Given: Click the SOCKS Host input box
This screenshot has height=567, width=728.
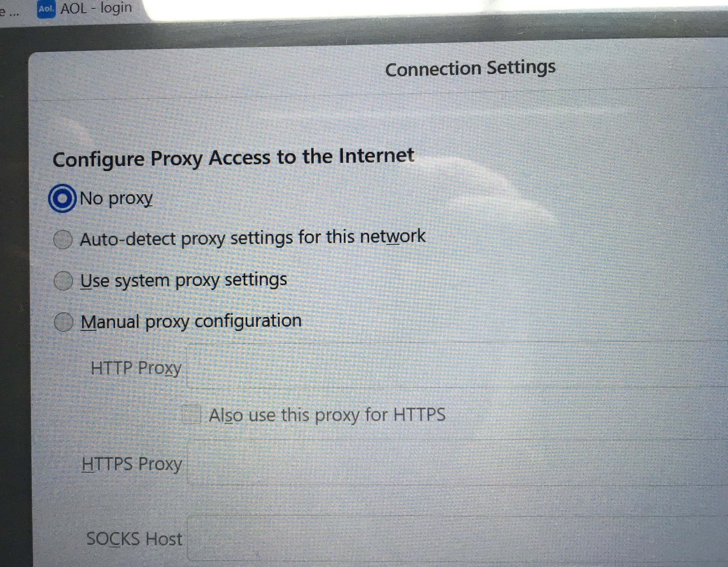Looking at the screenshot, I should click(x=457, y=539).
